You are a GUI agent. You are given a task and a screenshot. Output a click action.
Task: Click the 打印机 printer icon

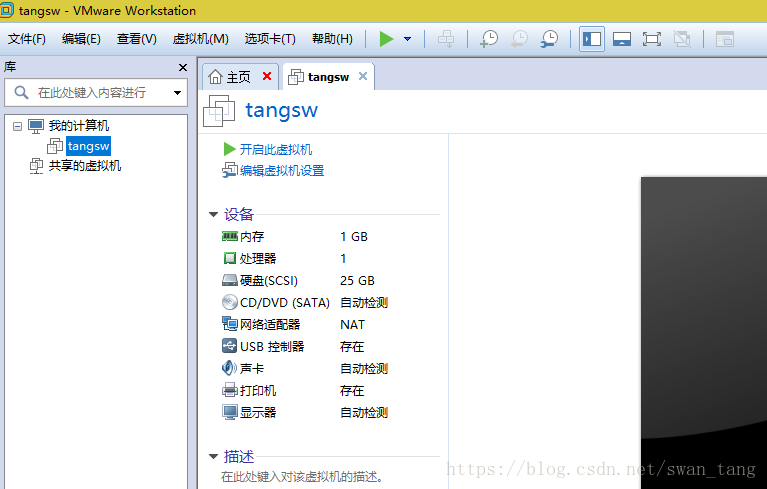tap(230, 390)
